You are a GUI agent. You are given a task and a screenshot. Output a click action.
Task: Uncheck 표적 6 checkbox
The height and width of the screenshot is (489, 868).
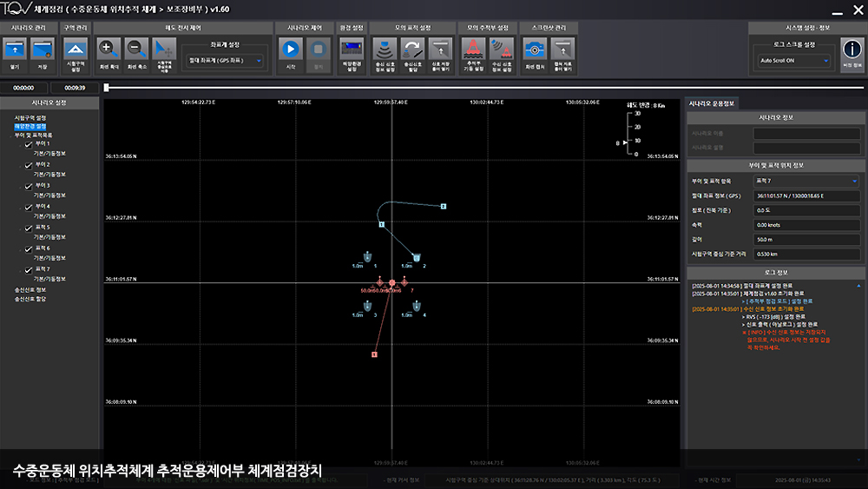(x=29, y=249)
